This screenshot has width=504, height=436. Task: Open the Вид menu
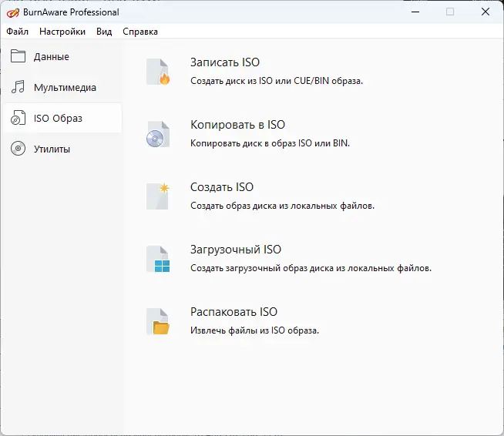point(104,32)
